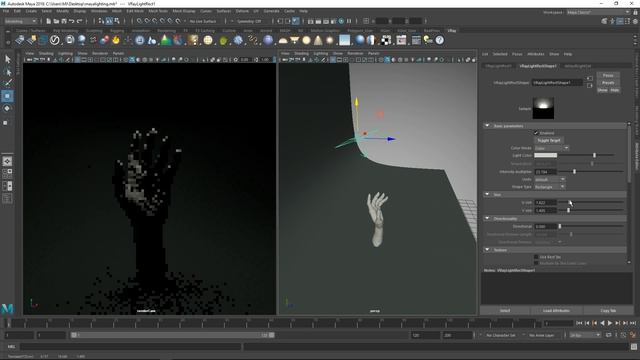Toggle the Attribute Editor panel icon top-right
The image size is (640, 360).
click(620, 21)
